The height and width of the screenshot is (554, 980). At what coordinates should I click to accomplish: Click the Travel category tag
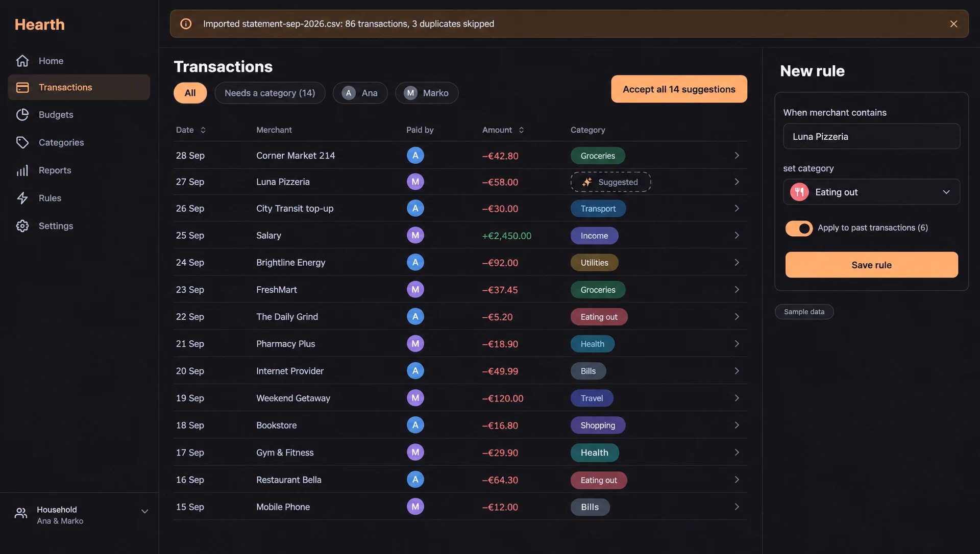[592, 398]
